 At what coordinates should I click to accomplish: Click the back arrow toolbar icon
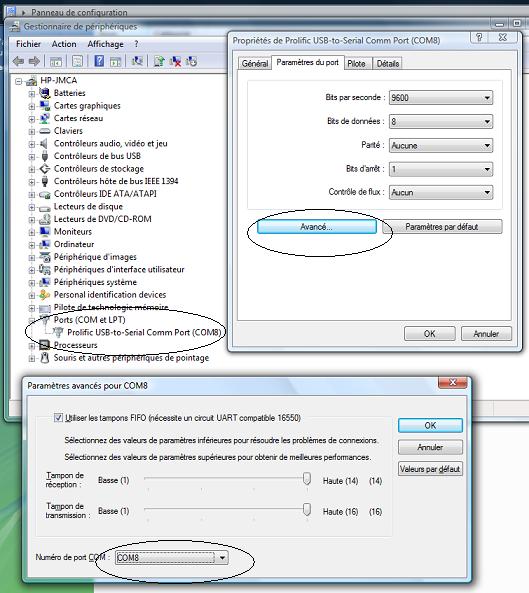(18, 61)
